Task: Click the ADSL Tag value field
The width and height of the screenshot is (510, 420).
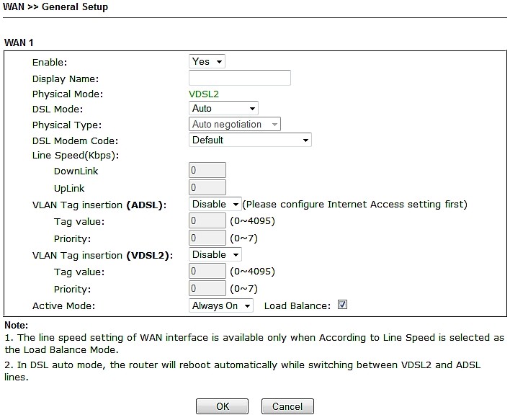Action: pos(207,220)
